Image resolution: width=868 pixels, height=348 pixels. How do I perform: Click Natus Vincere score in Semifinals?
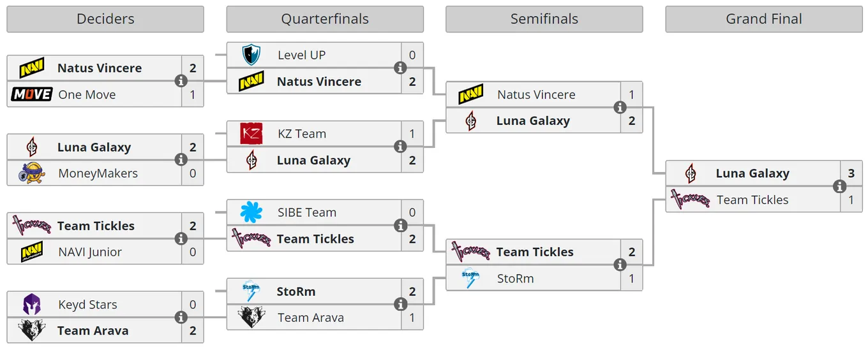[631, 94]
